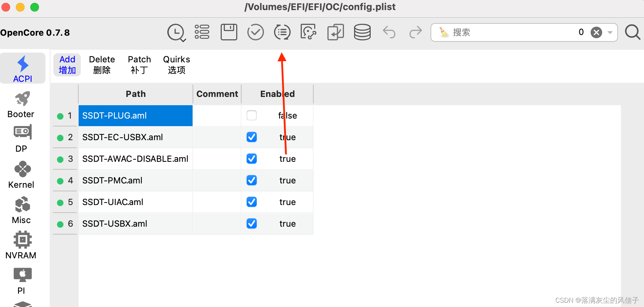Image resolution: width=644 pixels, height=307 pixels.
Task: Open the Misc sidebar section
Action: click(21, 210)
